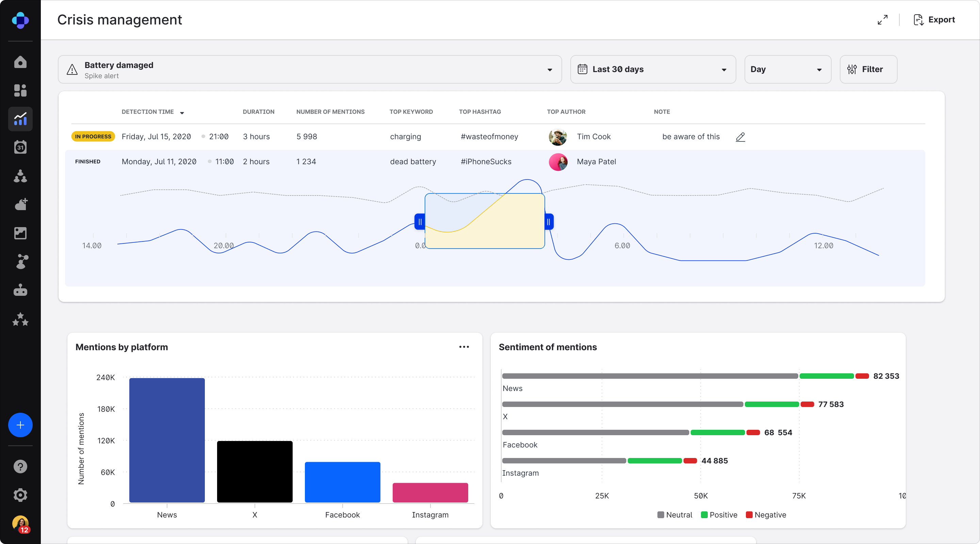Open the Last 30 days date dropdown

[x=653, y=69]
